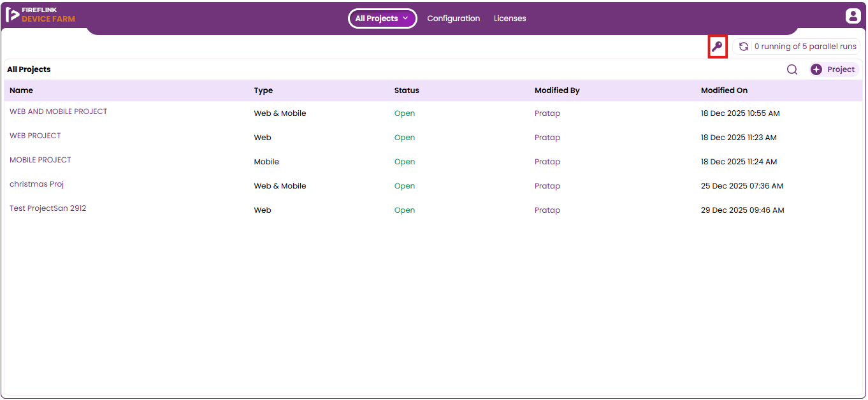The height and width of the screenshot is (400, 868).
Task: Open the christmas Proj link
Action: (37, 184)
